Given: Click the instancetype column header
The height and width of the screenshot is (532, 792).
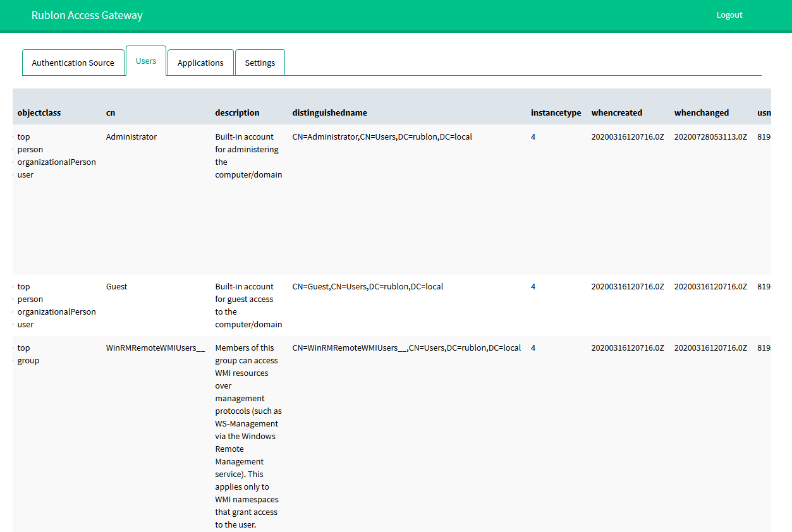Looking at the screenshot, I should coord(556,113).
